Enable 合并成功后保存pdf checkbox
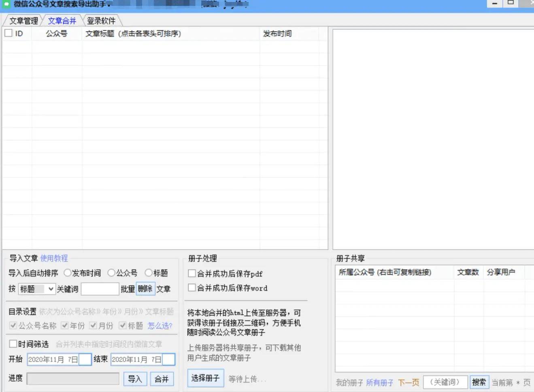Viewport: 534px width, 392px height. click(192, 273)
